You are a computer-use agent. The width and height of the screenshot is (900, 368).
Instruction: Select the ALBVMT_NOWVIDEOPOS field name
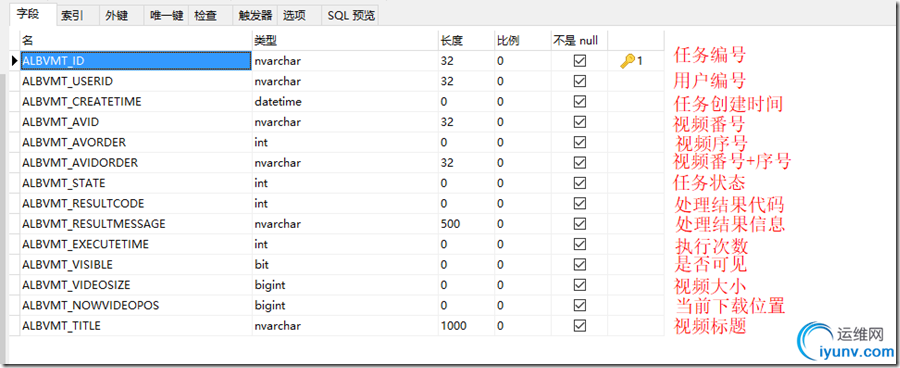90,305
